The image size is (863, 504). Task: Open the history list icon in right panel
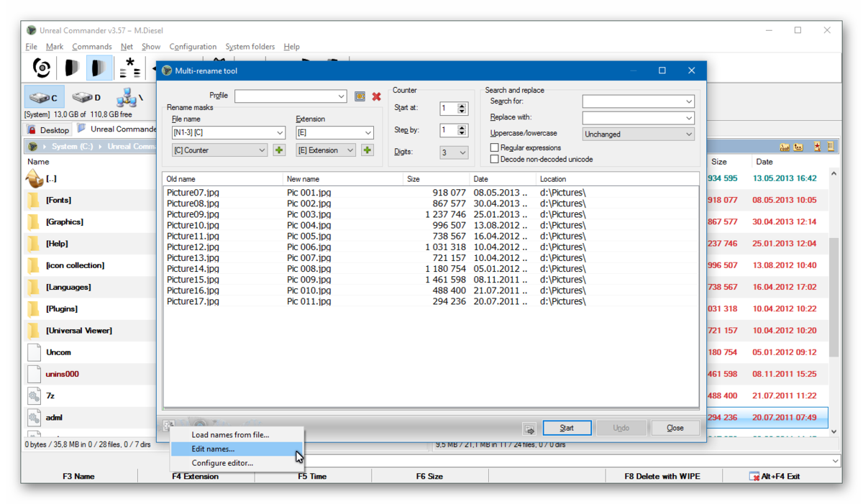tap(830, 147)
